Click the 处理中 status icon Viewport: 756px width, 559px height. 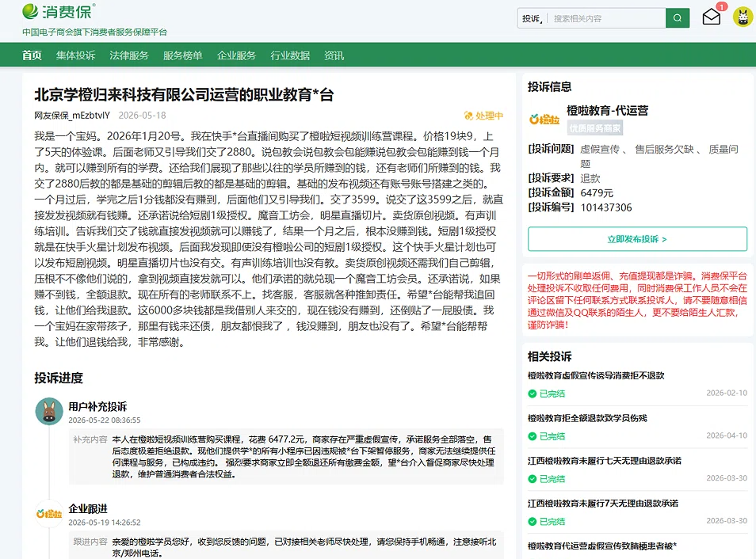468,116
